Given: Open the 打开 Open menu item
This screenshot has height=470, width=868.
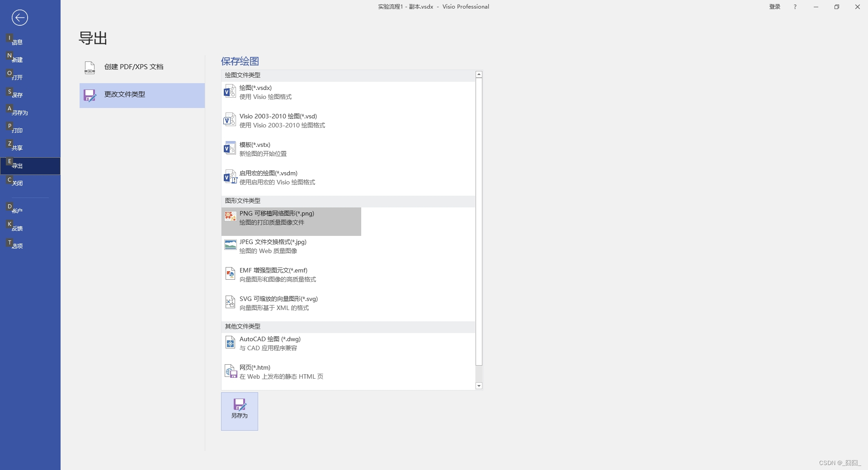Looking at the screenshot, I should point(30,77).
